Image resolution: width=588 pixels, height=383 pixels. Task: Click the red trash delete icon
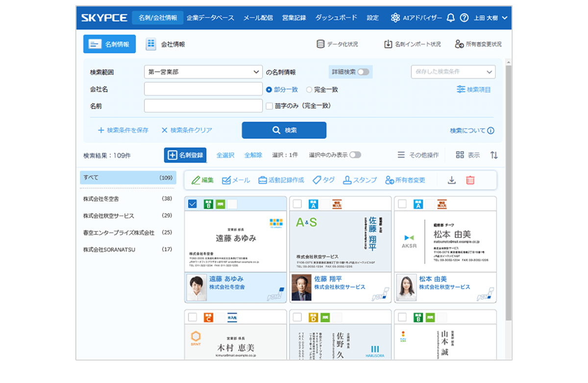pyautogui.click(x=470, y=180)
